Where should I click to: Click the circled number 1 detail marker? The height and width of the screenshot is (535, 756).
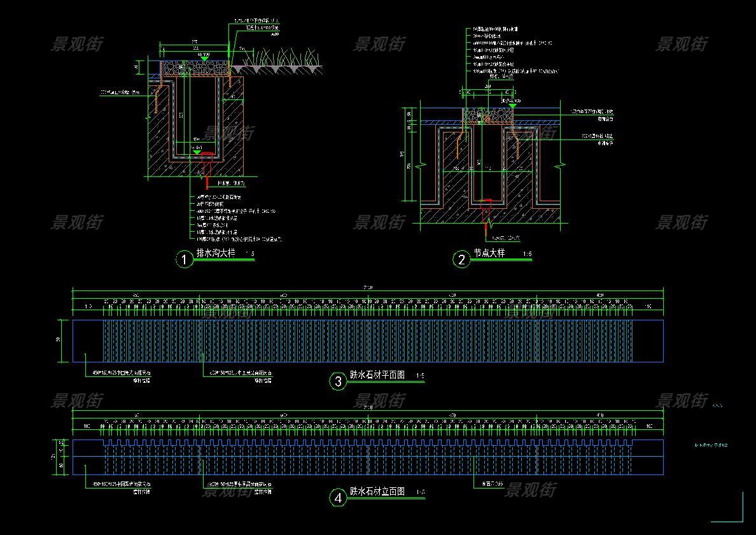pos(184,259)
